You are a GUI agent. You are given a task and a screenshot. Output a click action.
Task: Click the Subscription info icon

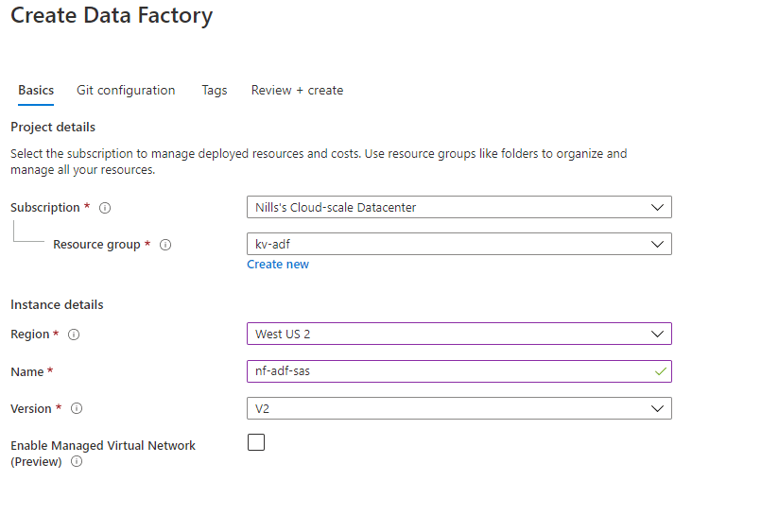click(x=105, y=208)
